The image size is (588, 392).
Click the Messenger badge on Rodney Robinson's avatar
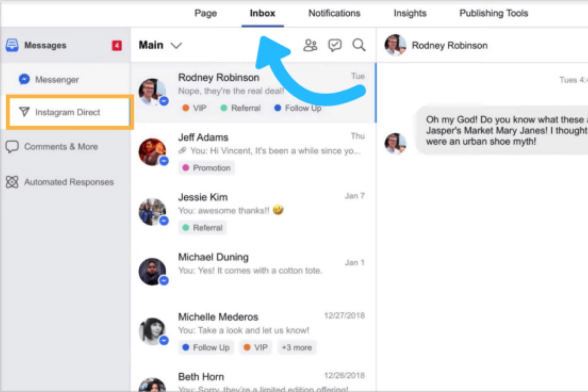point(164,101)
